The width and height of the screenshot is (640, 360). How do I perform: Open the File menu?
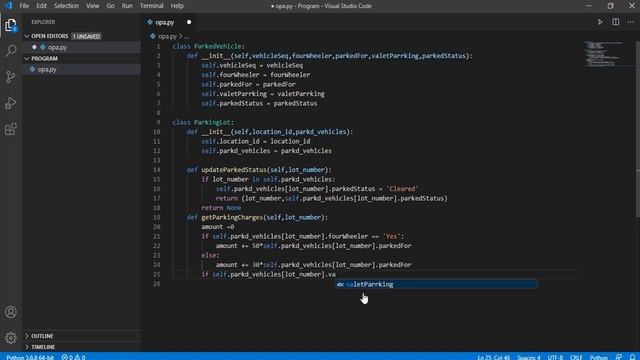24,6
